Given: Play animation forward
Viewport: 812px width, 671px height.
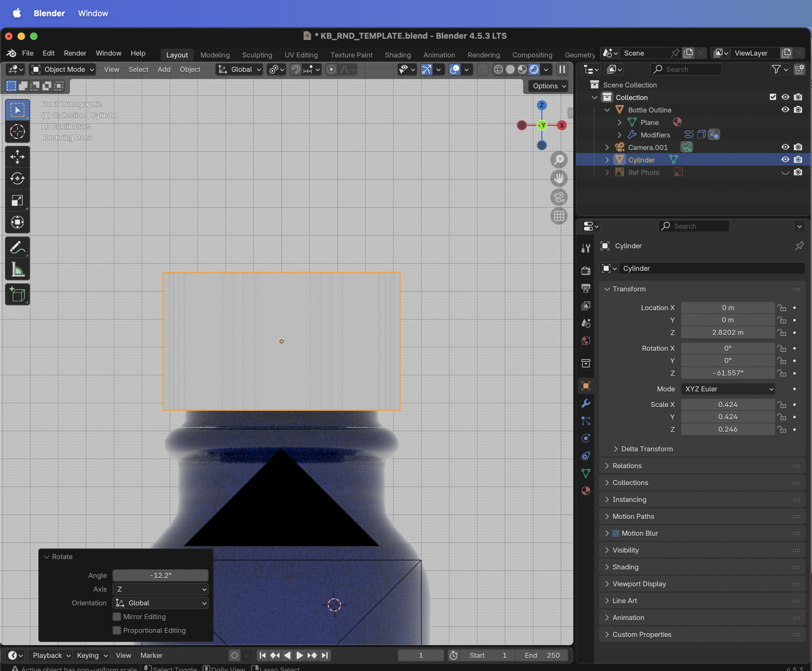Looking at the screenshot, I should point(299,655).
